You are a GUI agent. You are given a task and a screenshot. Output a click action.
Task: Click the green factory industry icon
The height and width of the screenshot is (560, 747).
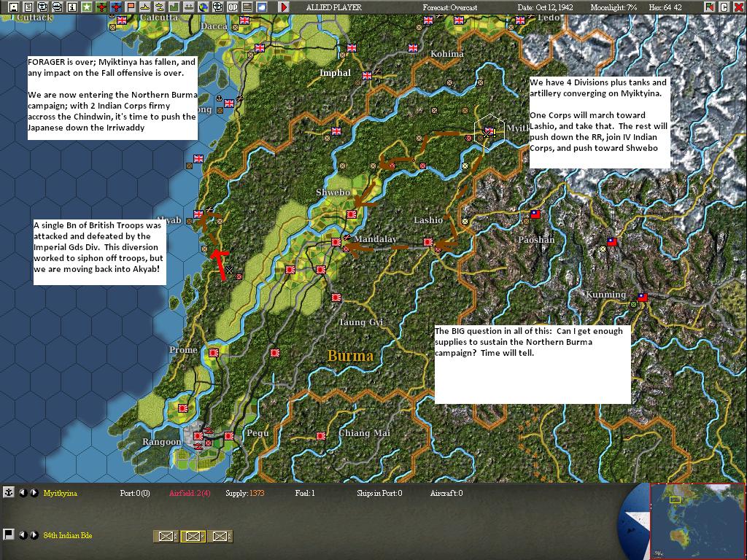pyautogui.click(x=174, y=7)
